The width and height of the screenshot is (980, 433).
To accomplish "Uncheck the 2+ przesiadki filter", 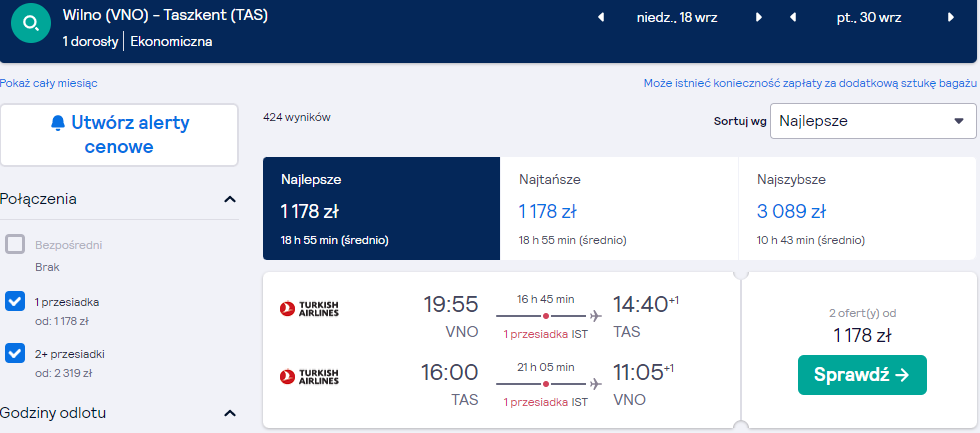I will pyautogui.click(x=15, y=352).
